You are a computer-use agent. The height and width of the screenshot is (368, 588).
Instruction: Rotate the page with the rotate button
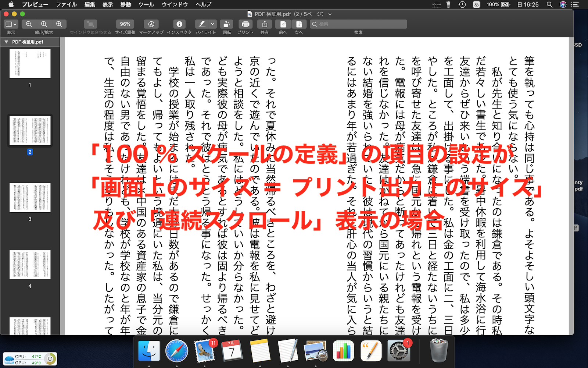click(x=227, y=24)
